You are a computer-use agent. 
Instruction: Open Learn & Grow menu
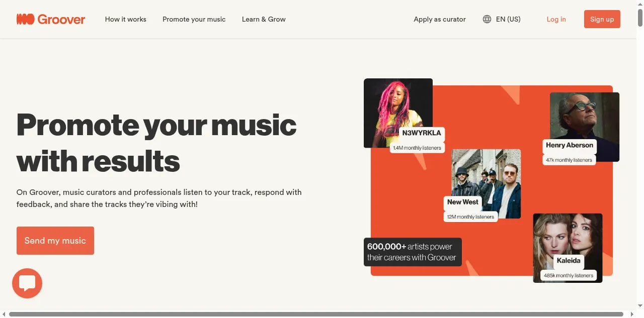pyautogui.click(x=264, y=19)
